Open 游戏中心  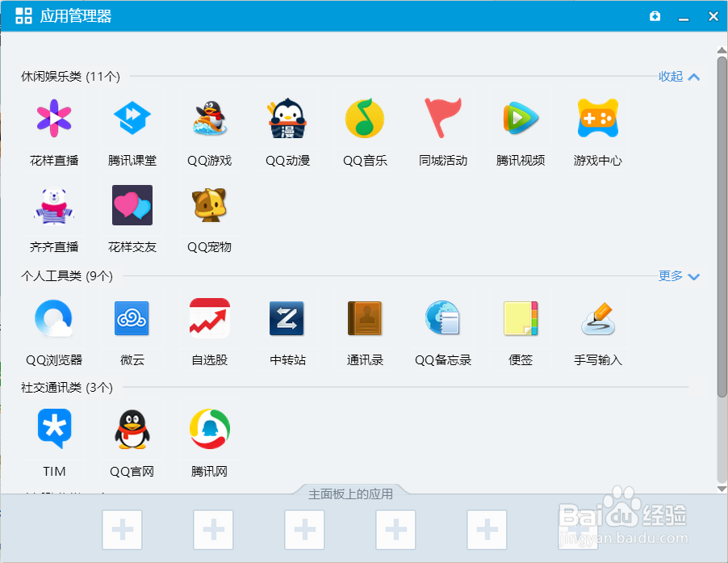point(597,118)
